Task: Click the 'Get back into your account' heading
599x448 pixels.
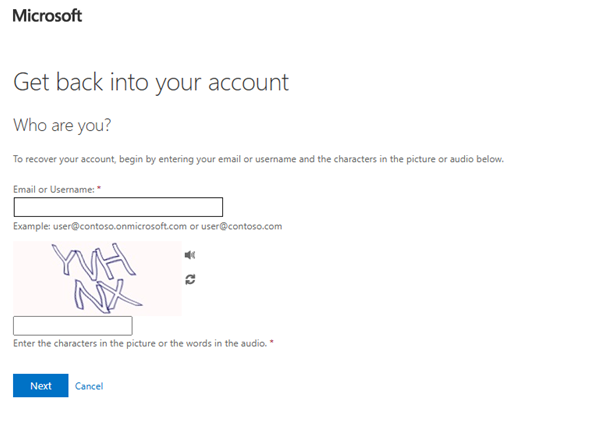Action: tap(151, 82)
